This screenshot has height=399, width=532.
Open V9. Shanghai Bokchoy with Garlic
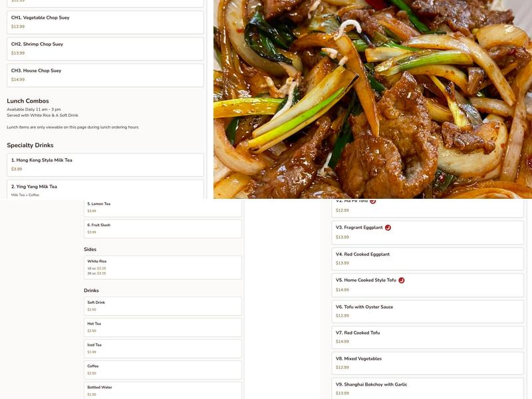[x=428, y=388]
